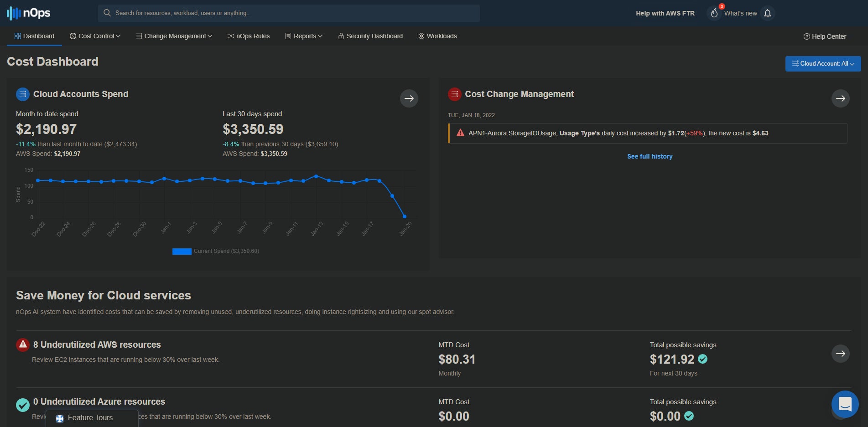Open the Help Center link

point(825,36)
